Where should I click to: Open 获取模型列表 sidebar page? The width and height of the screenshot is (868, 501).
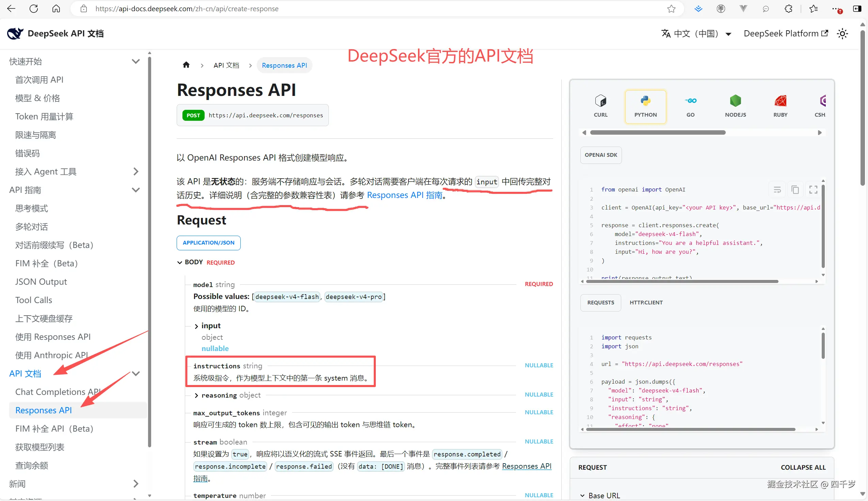point(39,447)
